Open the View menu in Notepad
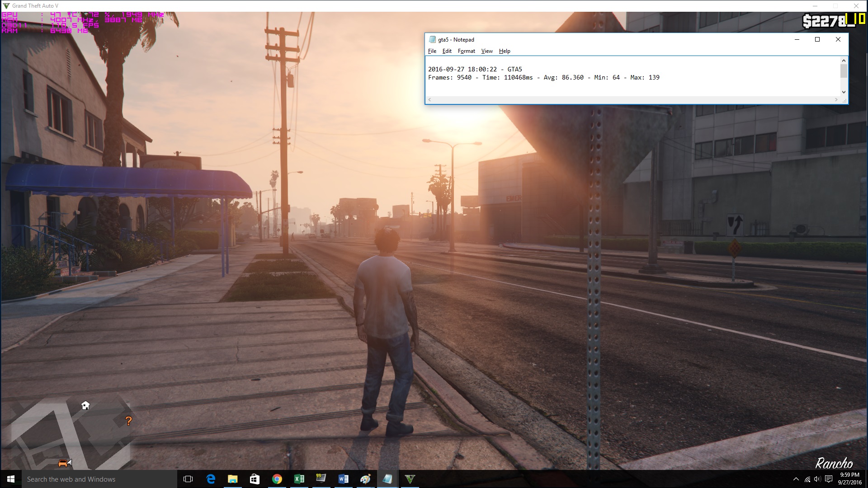The height and width of the screenshot is (488, 868). coord(487,51)
